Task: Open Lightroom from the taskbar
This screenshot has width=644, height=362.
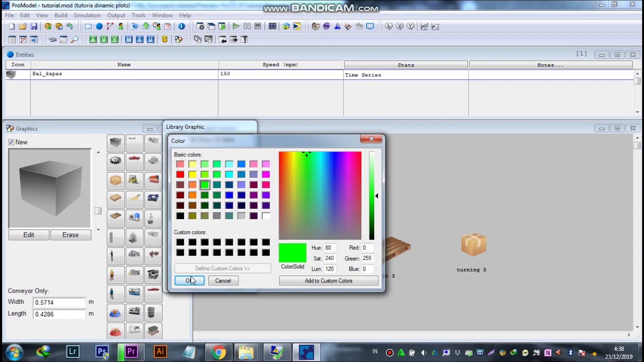Action: (x=73, y=352)
